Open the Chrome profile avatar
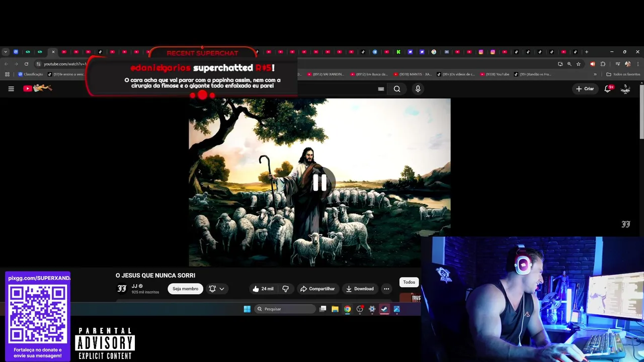The height and width of the screenshot is (362, 644). pyautogui.click(x=627, y=64)
